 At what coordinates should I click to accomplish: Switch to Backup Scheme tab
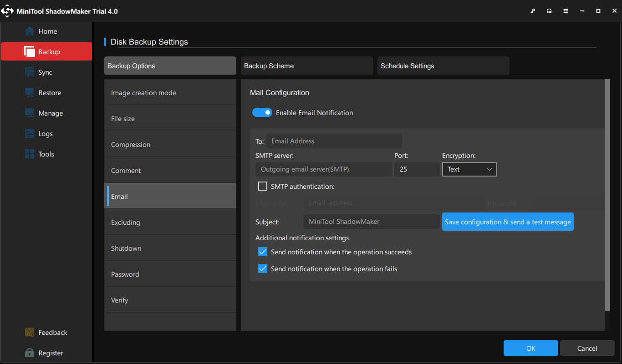coord(307,66)
